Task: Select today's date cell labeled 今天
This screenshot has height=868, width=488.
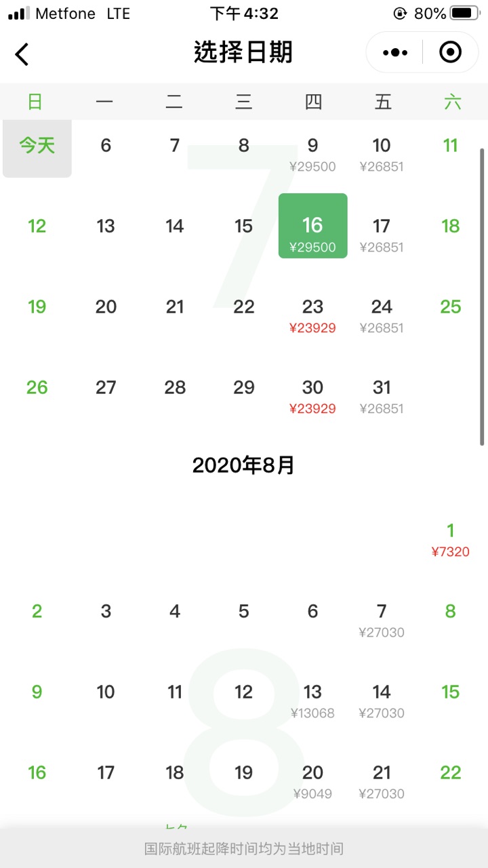Action: 37,148
